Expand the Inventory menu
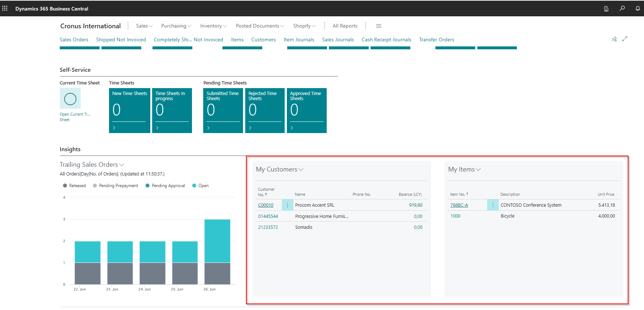This screenshot has width=644, height=310. [213, 26]
